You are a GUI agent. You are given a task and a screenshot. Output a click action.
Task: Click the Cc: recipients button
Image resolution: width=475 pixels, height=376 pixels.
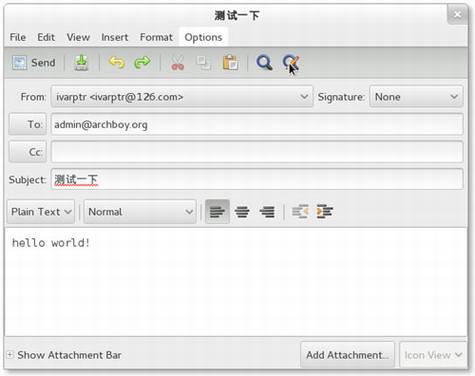(27, 152)
